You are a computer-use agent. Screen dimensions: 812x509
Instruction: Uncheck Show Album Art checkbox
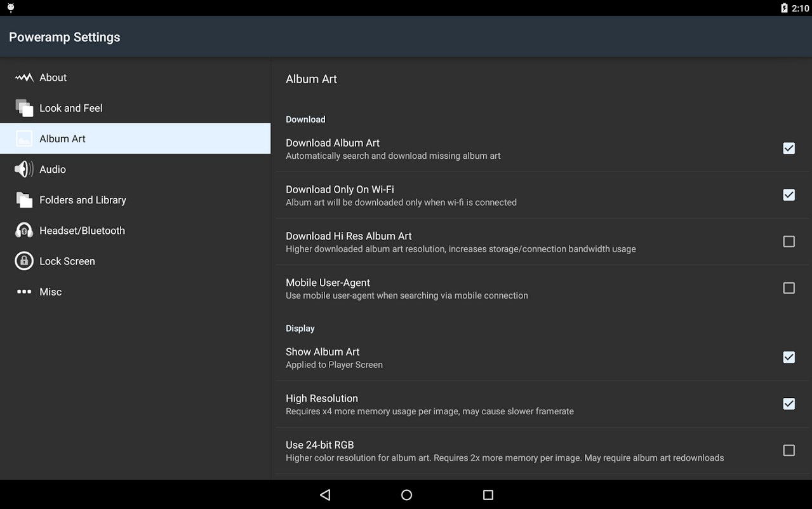(x=789, y=357)
